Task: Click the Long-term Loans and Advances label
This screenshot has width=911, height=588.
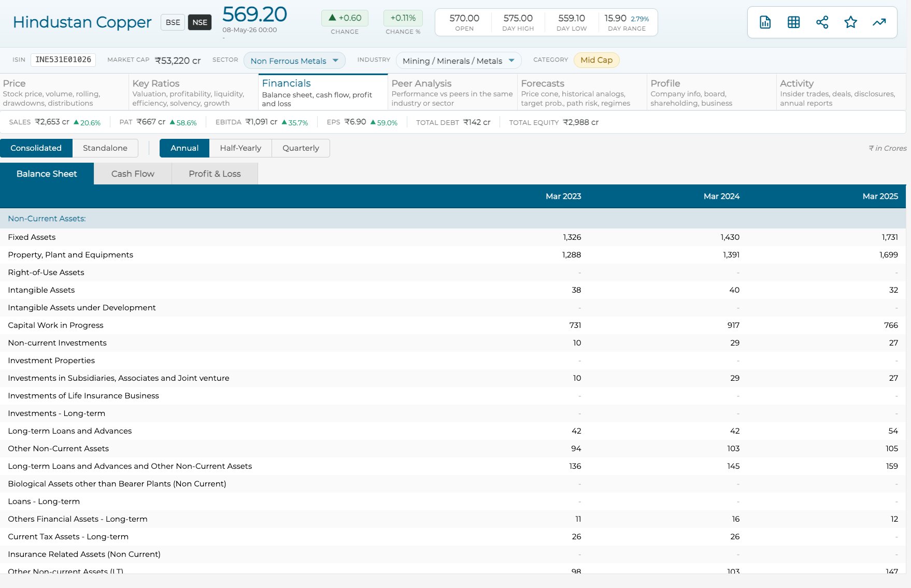Action: pyautogui.click(x=70, y=431)
